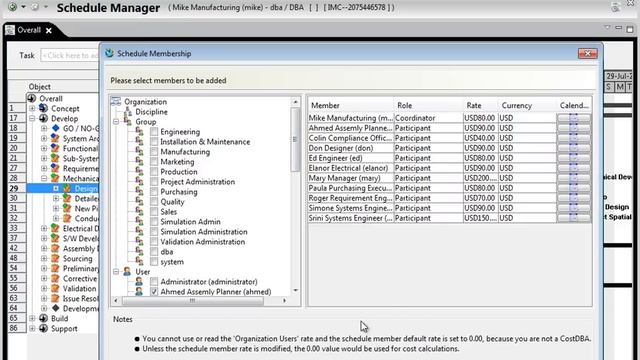Click the GO / NO-GO milestone diamond icon
Screen dimensions: 640x360
tap(56, 128)
